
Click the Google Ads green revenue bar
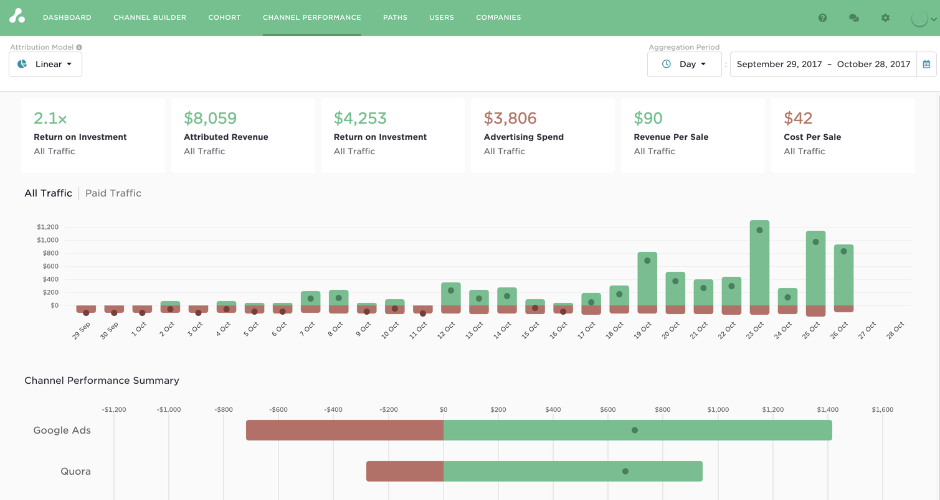[x=637, y=430]
